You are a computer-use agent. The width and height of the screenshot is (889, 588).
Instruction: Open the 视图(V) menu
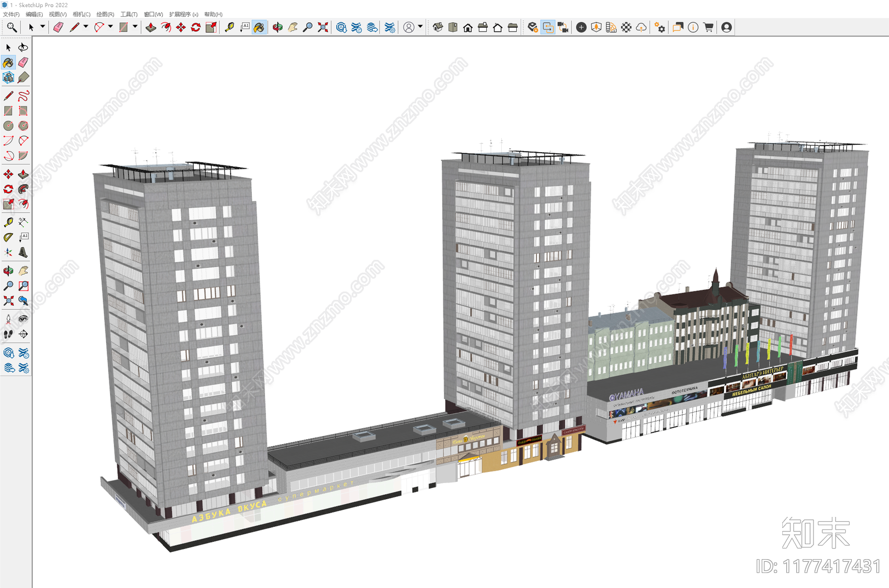[58, 14]
